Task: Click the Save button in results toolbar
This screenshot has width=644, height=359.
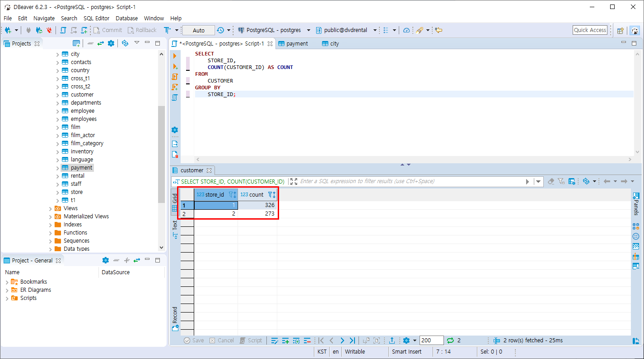Action: (x=194, y=341)
